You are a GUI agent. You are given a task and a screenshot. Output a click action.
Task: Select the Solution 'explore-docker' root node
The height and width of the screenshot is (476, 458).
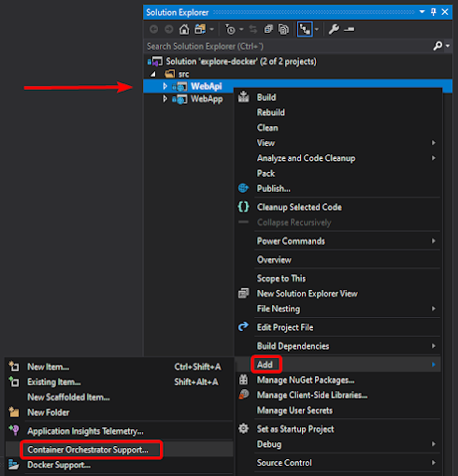pos(241,62)
